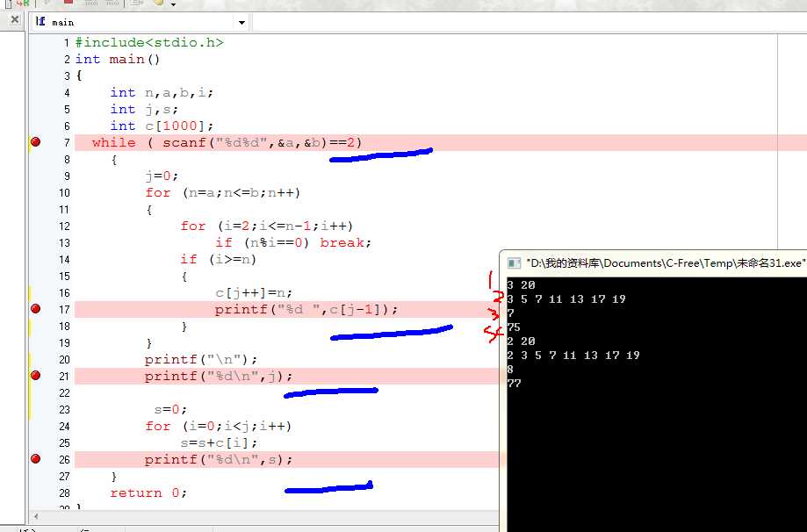The width and height of the screenshot is (807, 532).
Task: Click the 'int main()' declaration
Action: pos(118,59)
